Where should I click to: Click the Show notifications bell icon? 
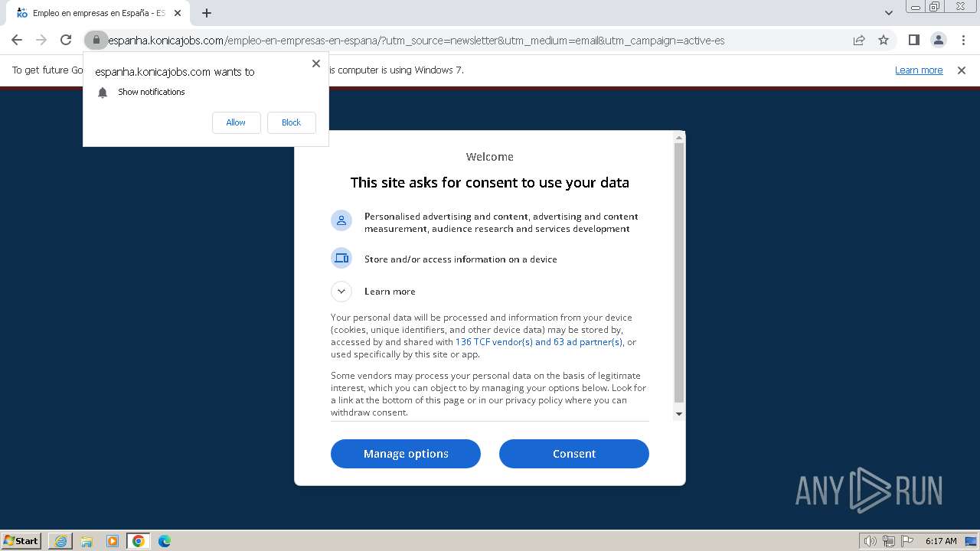click(103, 93)
